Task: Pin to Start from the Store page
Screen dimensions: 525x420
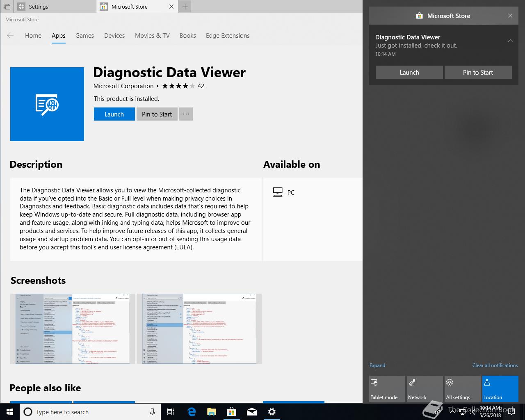Action: [157, 114]
